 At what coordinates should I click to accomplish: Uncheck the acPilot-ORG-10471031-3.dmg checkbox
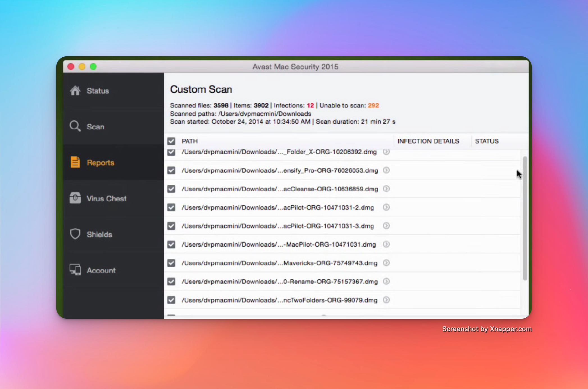tap(171, 226)
